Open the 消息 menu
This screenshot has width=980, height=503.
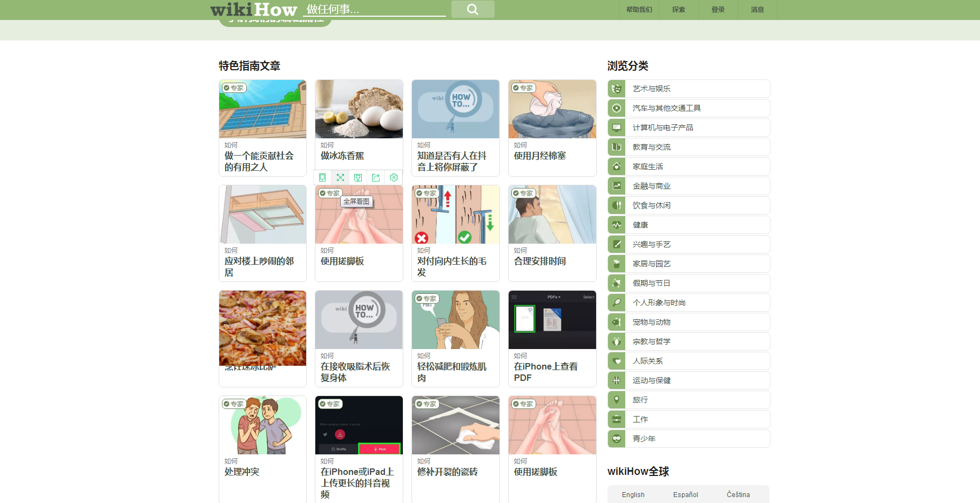coord(756,9)
